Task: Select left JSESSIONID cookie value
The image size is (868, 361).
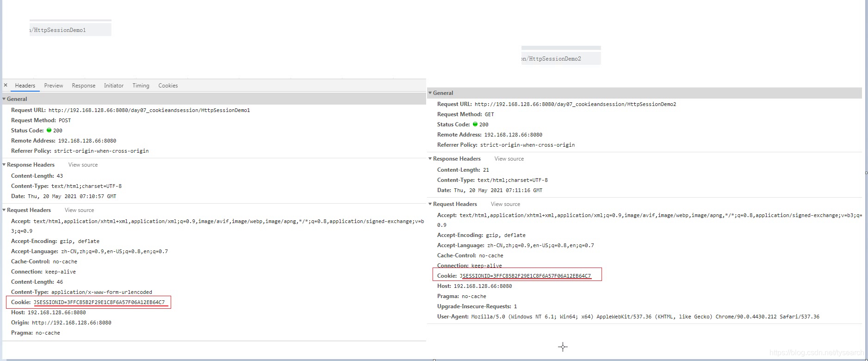Action: pos(99,302)
